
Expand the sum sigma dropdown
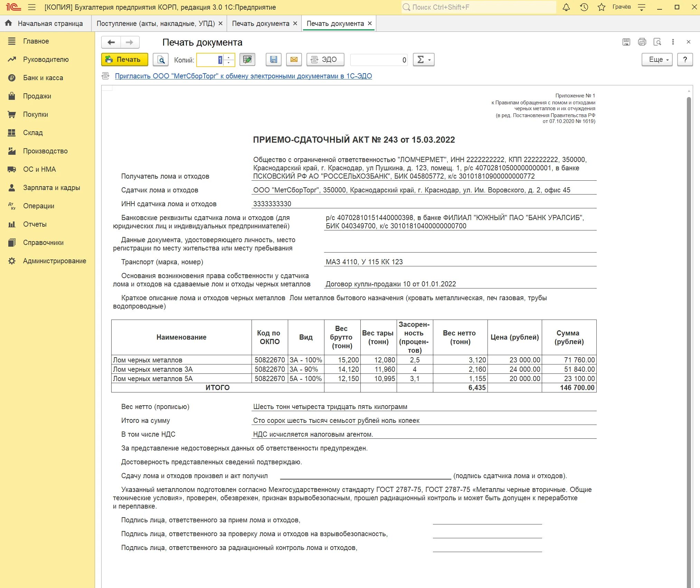[424, 60]
